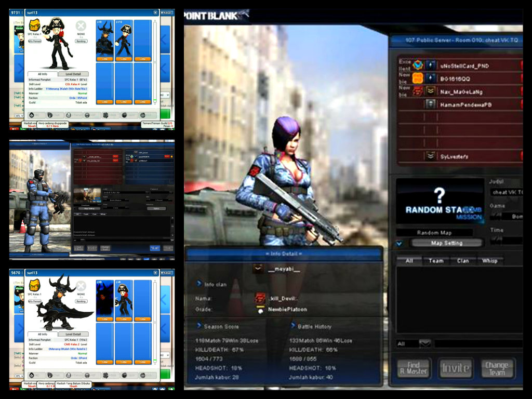This screenshot has height=399, width=532.
Task: Switch to the Team chat tab
Action: click(436, 261)
